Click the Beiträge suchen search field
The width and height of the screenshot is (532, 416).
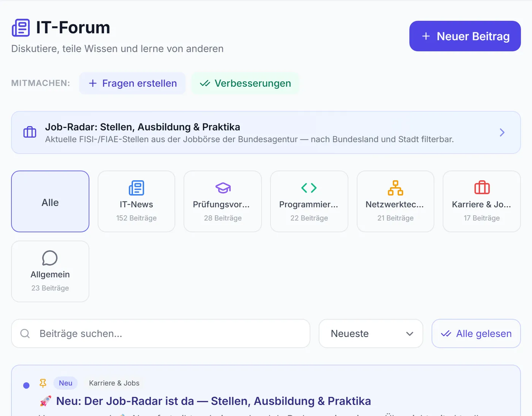click(161, 333)
